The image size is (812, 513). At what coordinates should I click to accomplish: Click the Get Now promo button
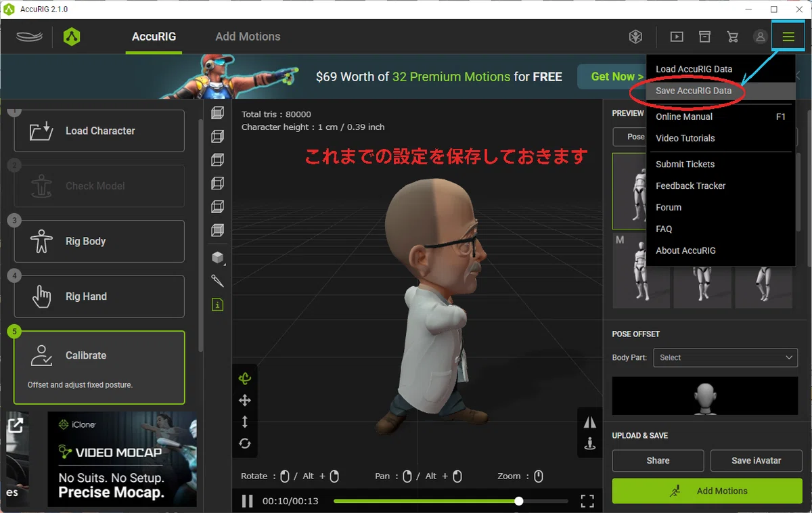611,76
